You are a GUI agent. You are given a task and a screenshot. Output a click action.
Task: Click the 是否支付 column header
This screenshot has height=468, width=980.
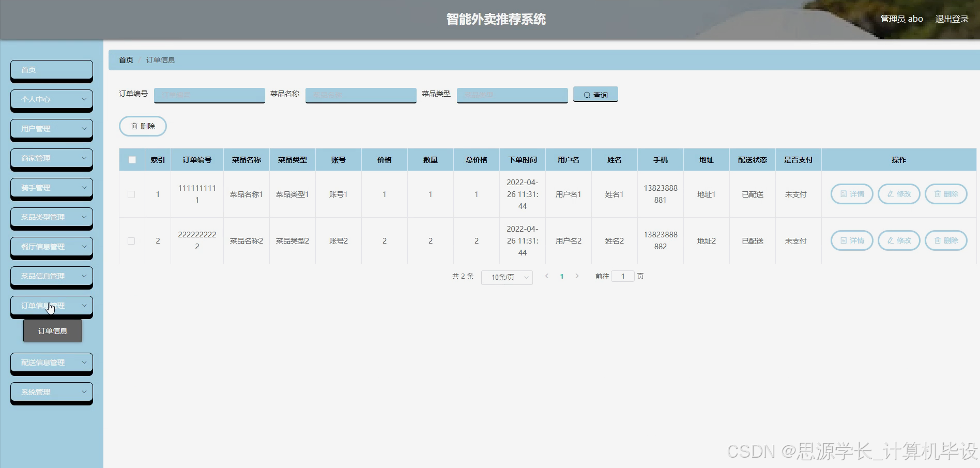click(x=799, y=160)
